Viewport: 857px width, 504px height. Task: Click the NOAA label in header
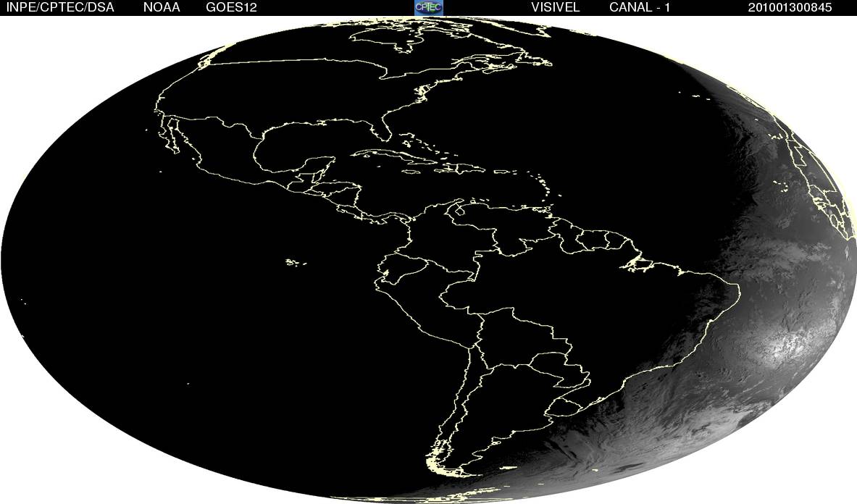point(162,8)
